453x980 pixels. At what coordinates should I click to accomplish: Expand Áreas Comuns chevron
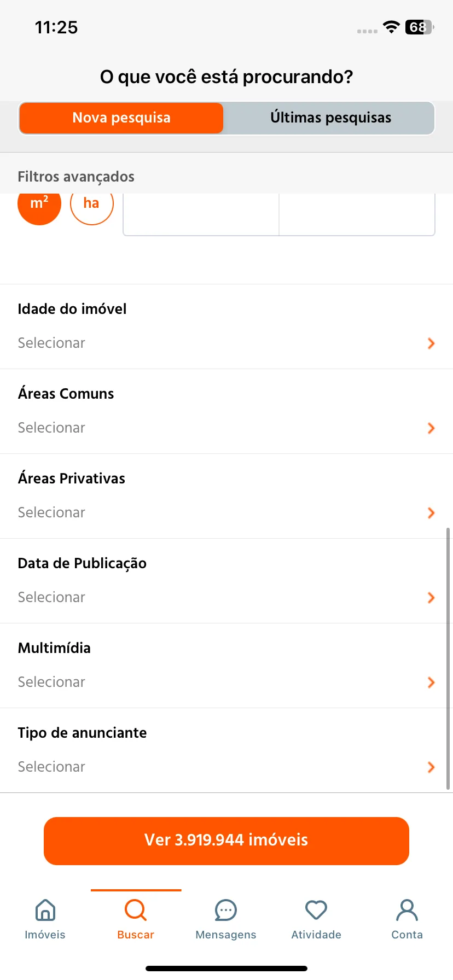(431, 428)
